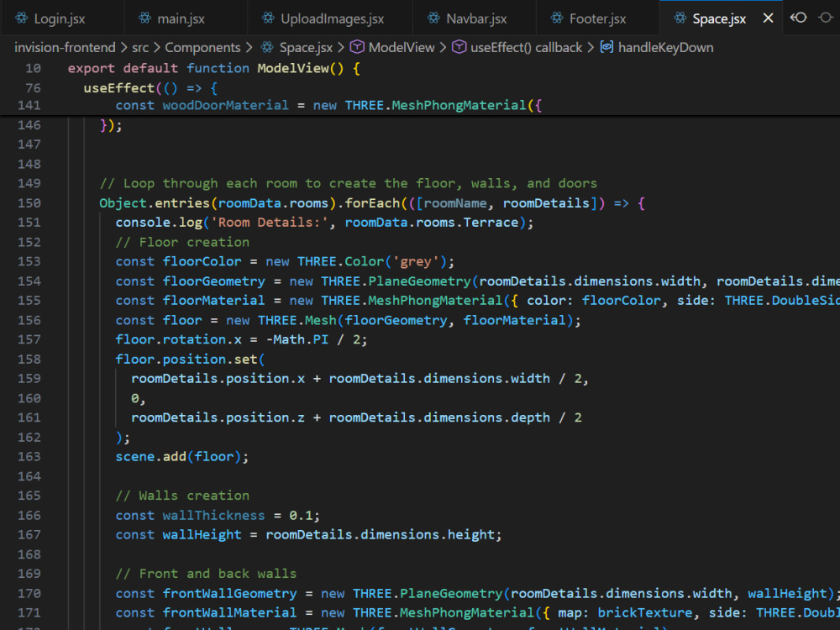
Task: Click Object.entries on line 150
Action: pyautogui.click(x=155, y=203)
